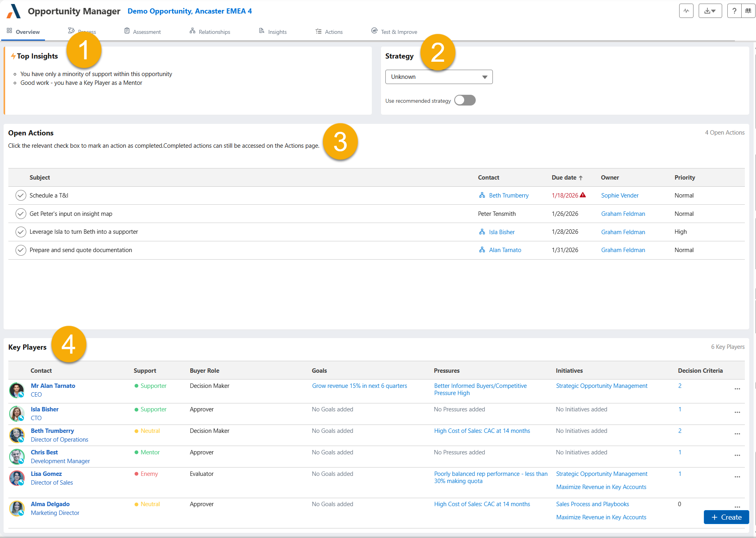
Task: Open Decision Criteria count for Beth Trumberry
Action: (680, 431)
